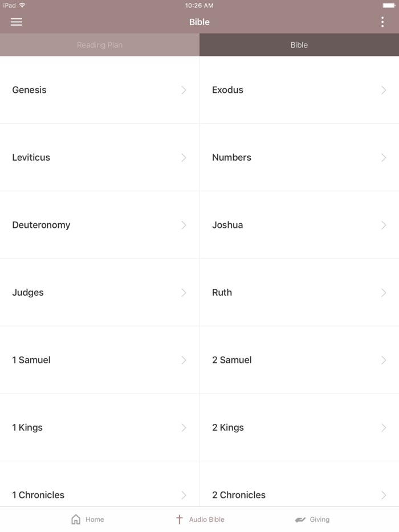This screenshot has width=399, height=532.
Task: Expand Exodus with its chevron arrow
Action: pyautogui.click(x=384, y=90)
